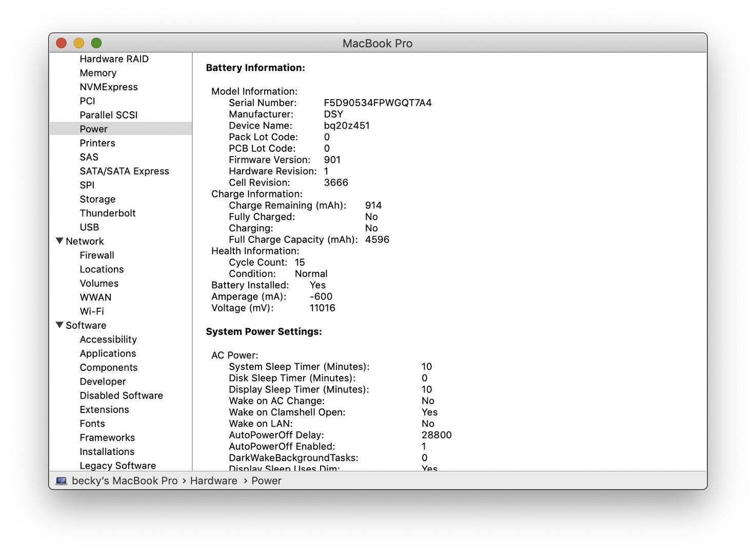Click charge remaining value 914

point(373,205)
